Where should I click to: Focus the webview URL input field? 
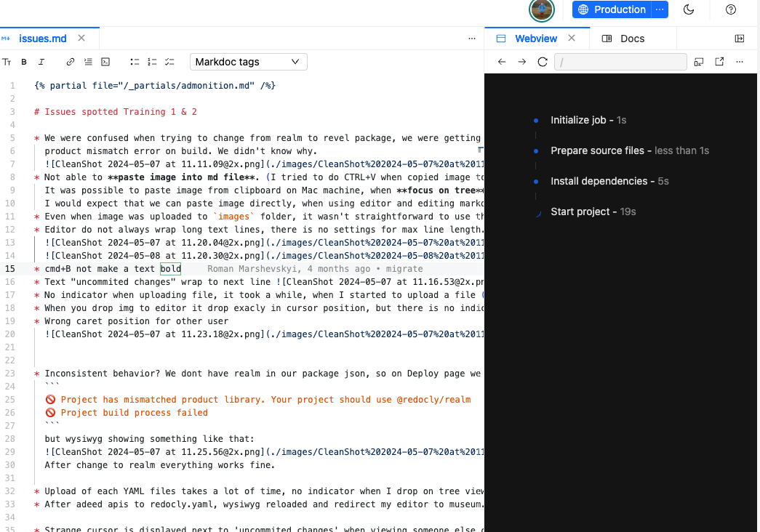tap(620, 62)
